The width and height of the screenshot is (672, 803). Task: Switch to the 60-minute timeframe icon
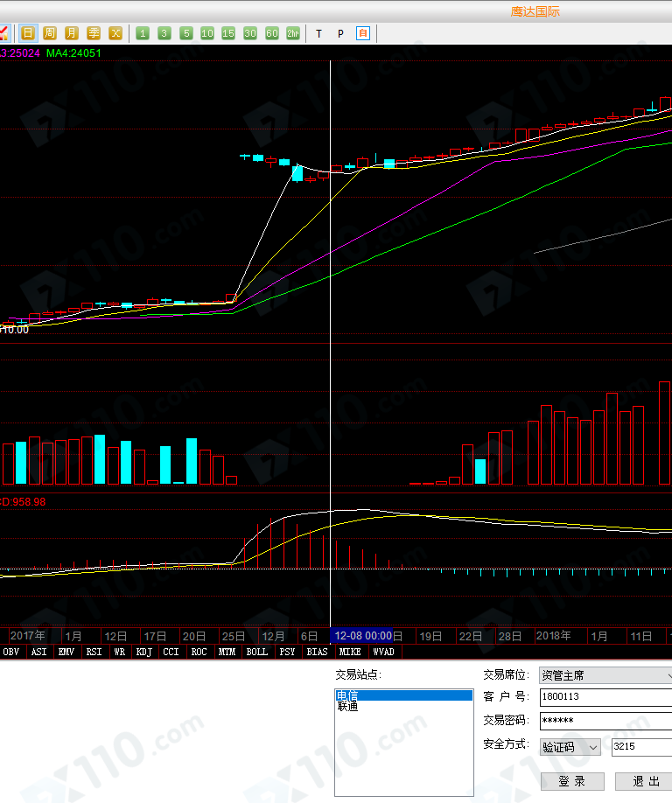tap(272, 33)
